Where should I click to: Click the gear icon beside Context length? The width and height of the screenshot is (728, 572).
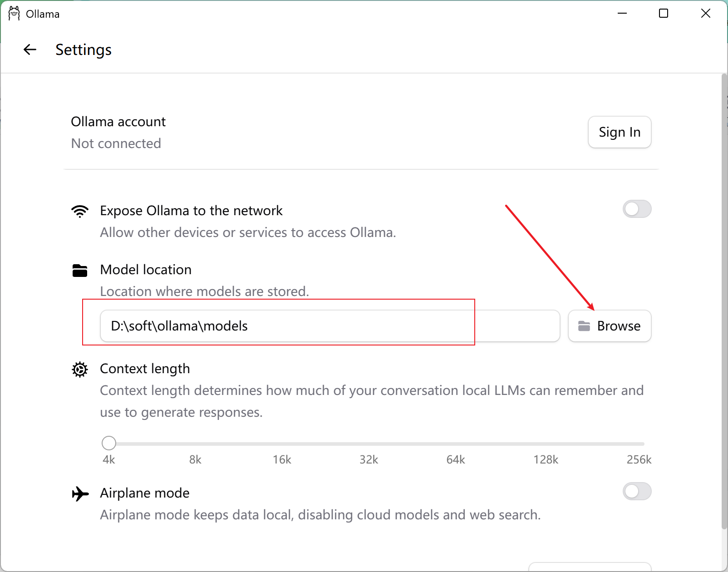point(80,370)
